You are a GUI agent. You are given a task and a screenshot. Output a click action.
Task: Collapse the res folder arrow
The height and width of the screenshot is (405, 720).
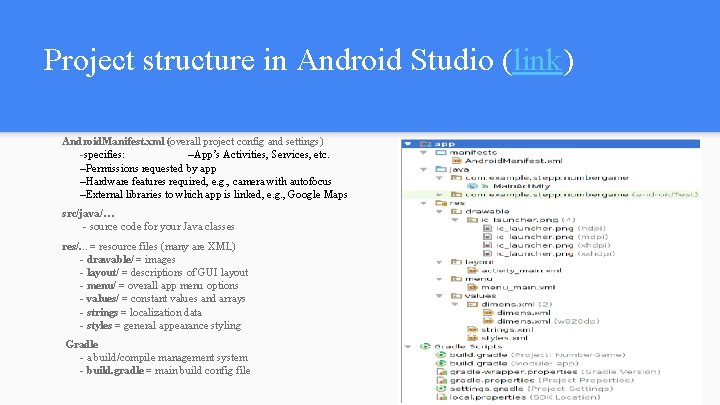(424, 203)
